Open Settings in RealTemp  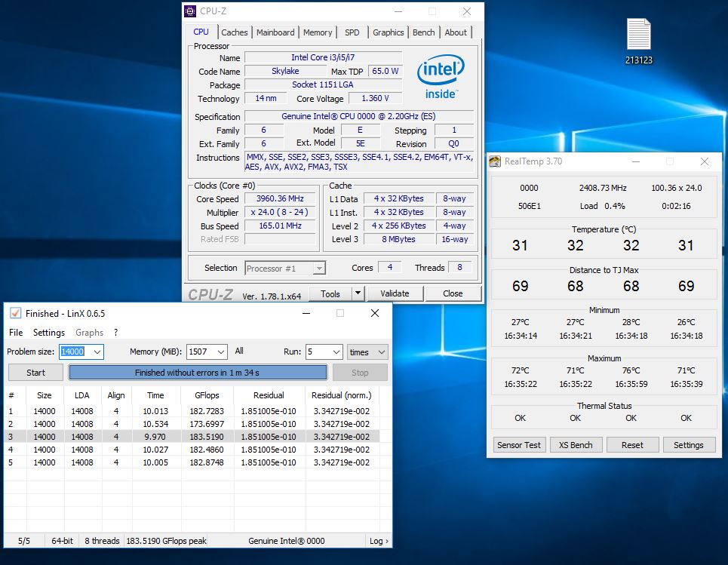[689, 445]
